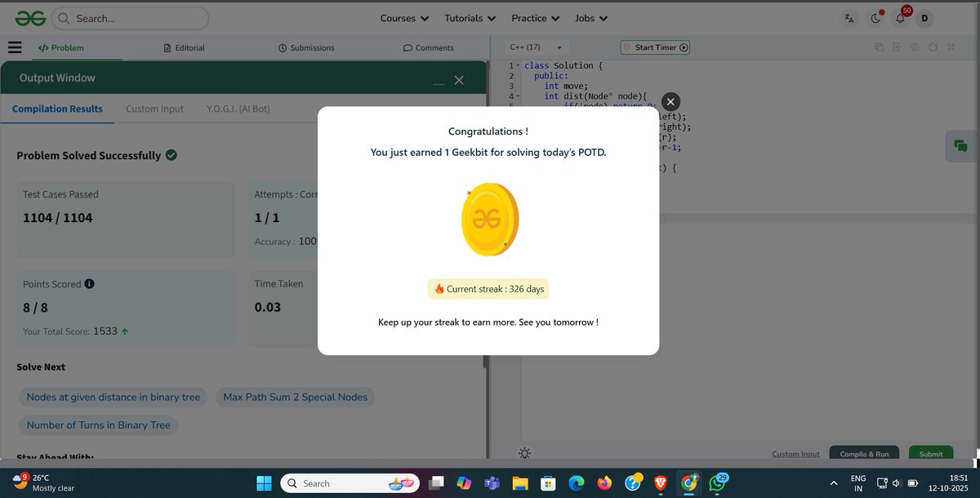
Task: Switch to the Problem tab
Action: coord(61,47)
